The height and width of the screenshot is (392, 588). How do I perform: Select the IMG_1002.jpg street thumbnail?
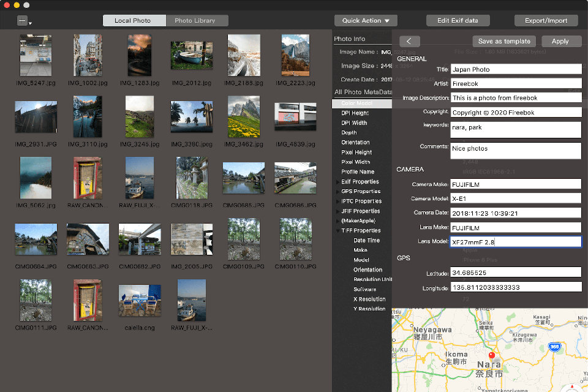tap(88, 56)
